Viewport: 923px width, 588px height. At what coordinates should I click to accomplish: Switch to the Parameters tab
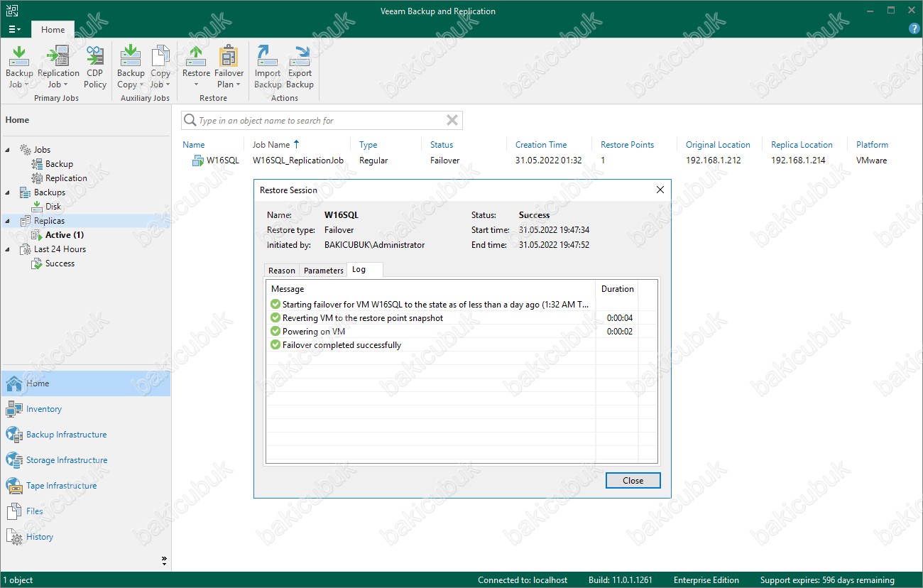(x=323, y=271)
